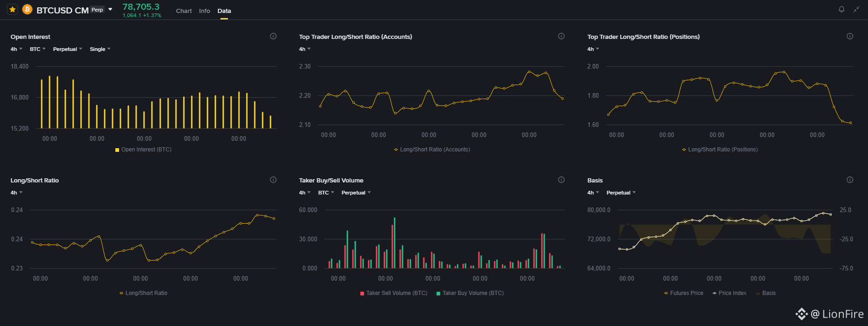Toggle the favorite star for BTCUSD
The width and height of the screenshot is (868, 326).
tap(13, 9)
